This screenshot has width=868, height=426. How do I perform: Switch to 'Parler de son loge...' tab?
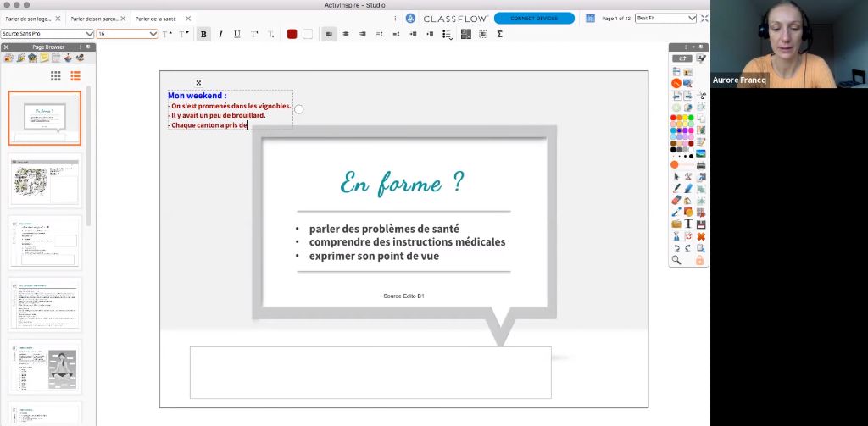[x=28, y=19]
